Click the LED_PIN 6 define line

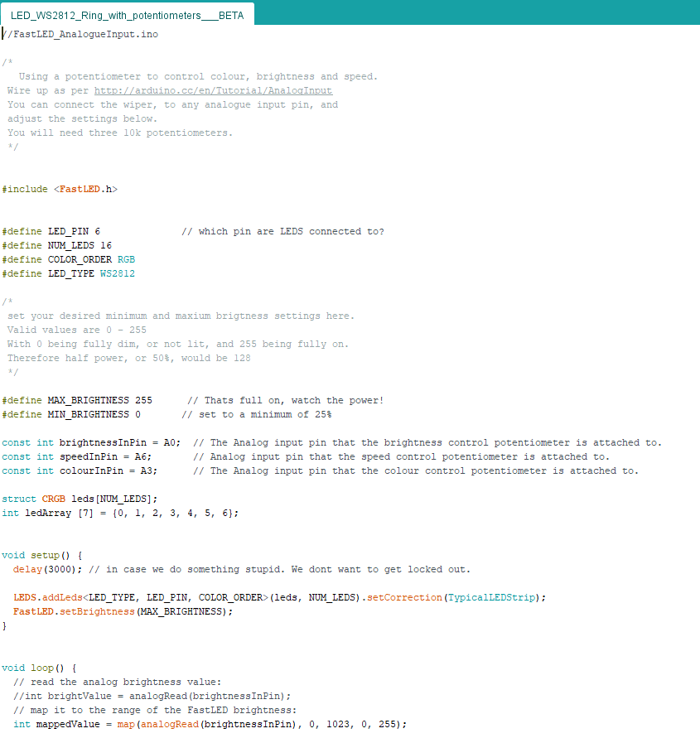pyautogui.click(x=58, y=231)
